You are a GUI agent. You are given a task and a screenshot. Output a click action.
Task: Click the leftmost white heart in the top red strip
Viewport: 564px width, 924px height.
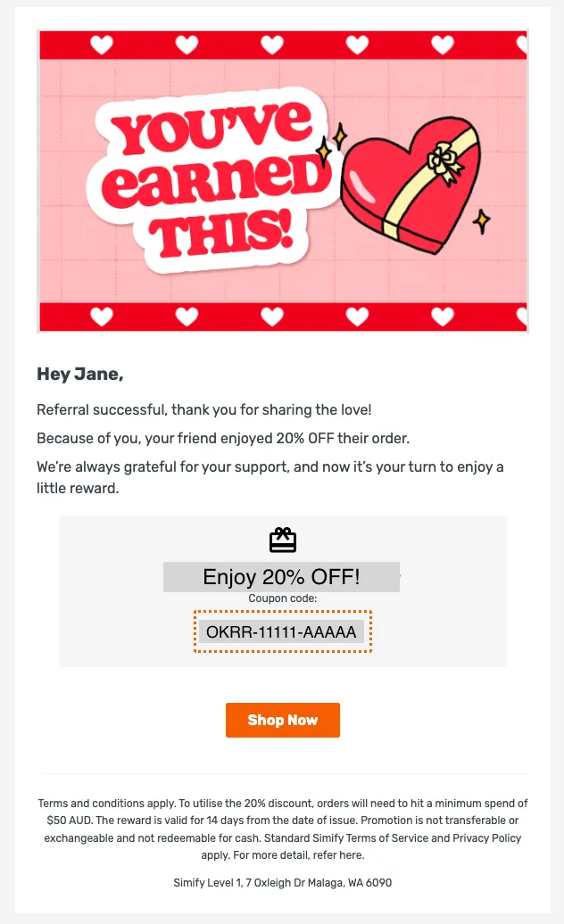(102, 45)
